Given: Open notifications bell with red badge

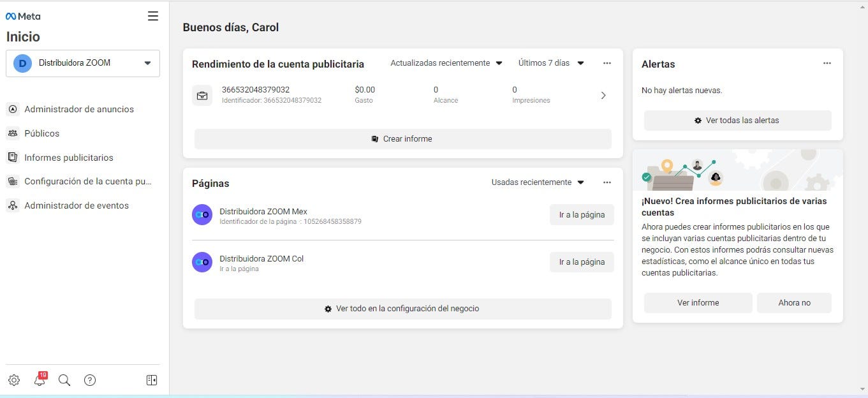Looking at the screenshot, I should pos(40,379).
